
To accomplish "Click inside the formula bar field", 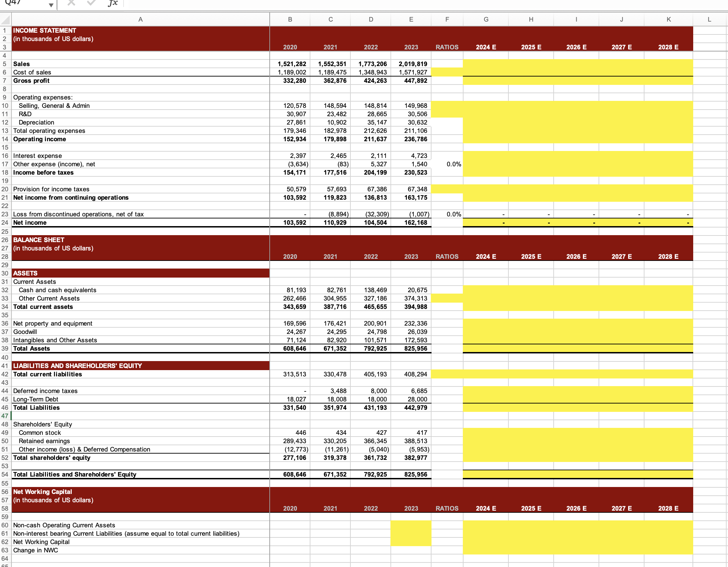I will [x=418, y=3].
